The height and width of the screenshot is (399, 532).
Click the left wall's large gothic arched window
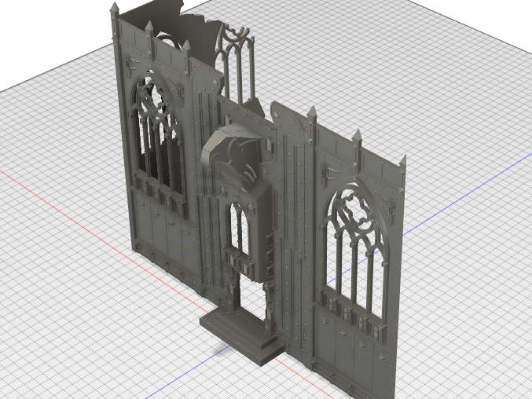[x=157, y=134]
